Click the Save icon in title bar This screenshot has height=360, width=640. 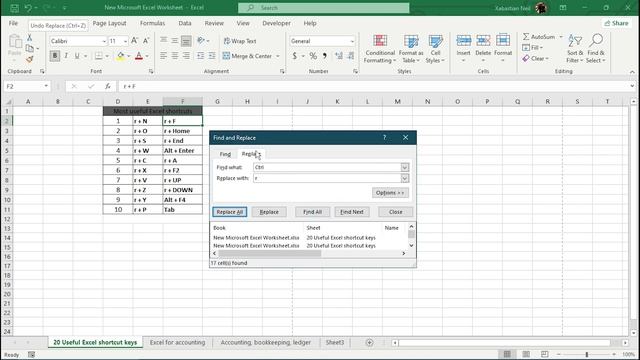pyautogui.click(x=14, y=8)
